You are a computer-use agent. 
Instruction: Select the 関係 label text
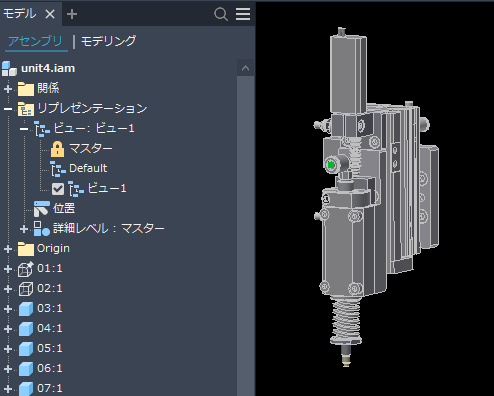48,88
